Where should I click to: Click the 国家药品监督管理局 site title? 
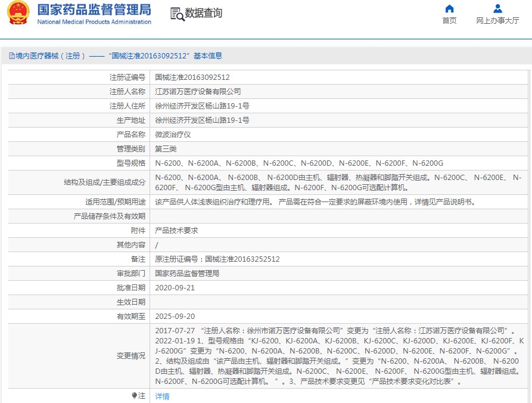[x=94, y=10]
